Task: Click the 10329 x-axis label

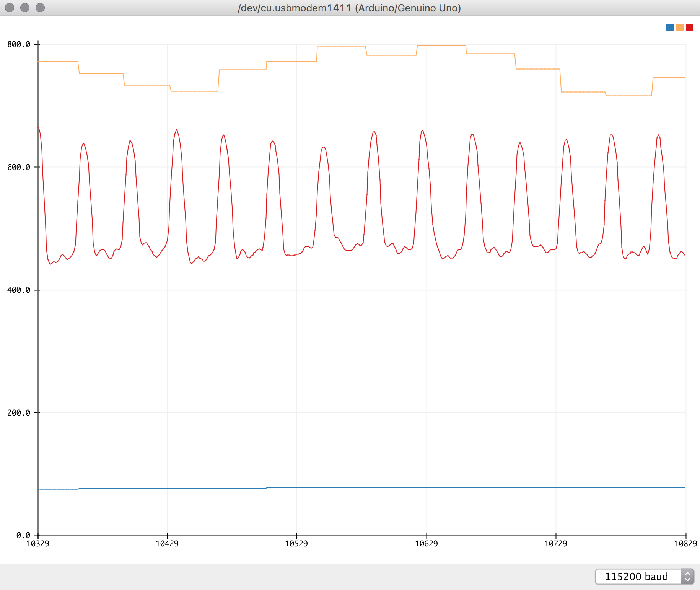Action: (x=38, y=544)
